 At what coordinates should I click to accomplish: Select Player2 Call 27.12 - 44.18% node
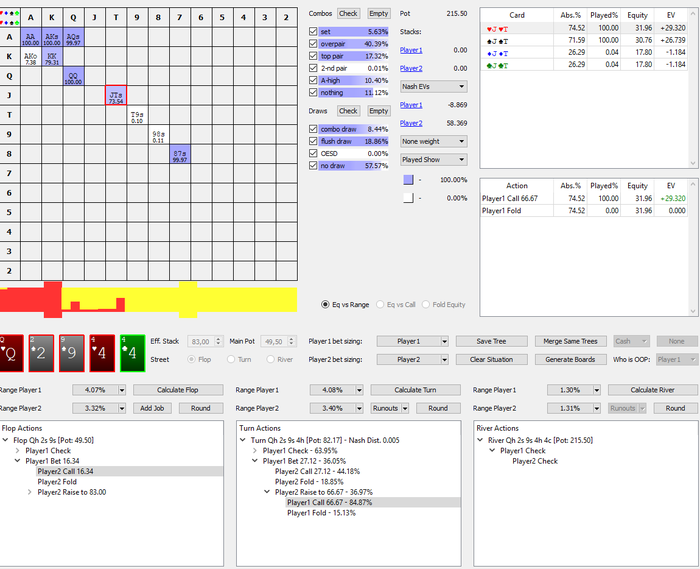click(317, 471)
